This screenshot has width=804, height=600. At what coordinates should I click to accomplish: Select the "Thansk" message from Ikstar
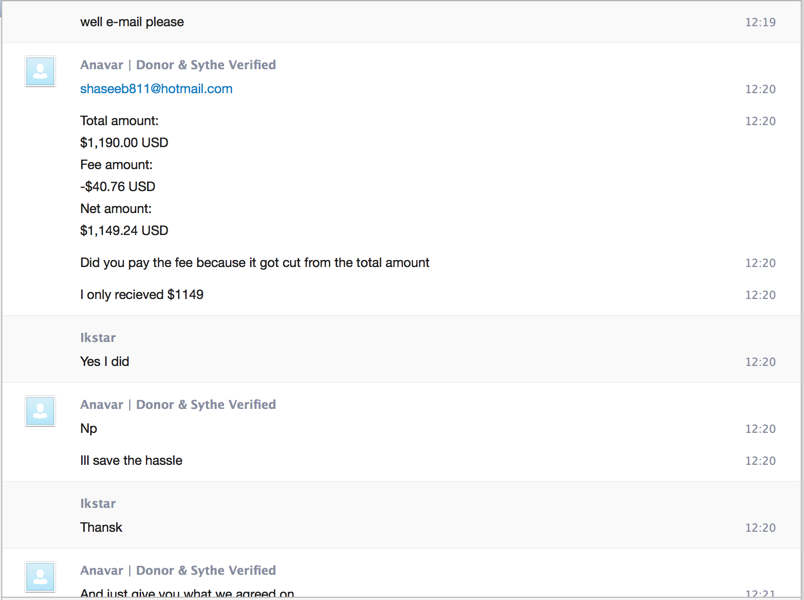[101, 528]
